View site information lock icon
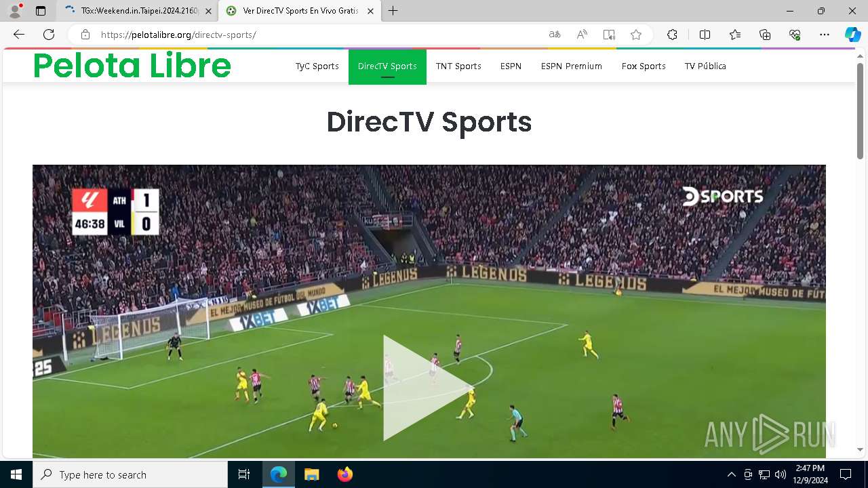The height and width of the screenshot is (488, 868). (85, 35)
